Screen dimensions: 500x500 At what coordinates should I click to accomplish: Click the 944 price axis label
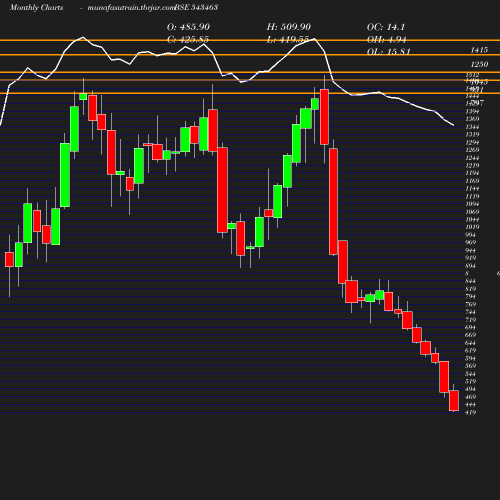[x=470, y=250]
